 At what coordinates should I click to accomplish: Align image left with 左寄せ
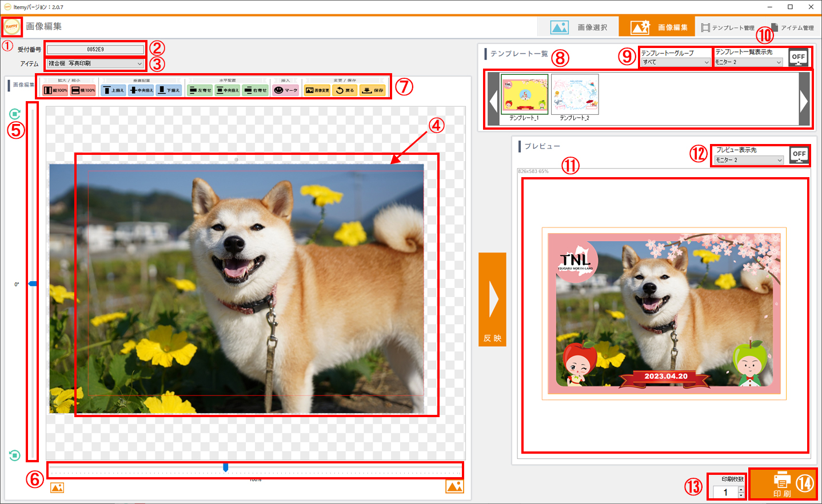pyautogui.click(x=200, y=90)
